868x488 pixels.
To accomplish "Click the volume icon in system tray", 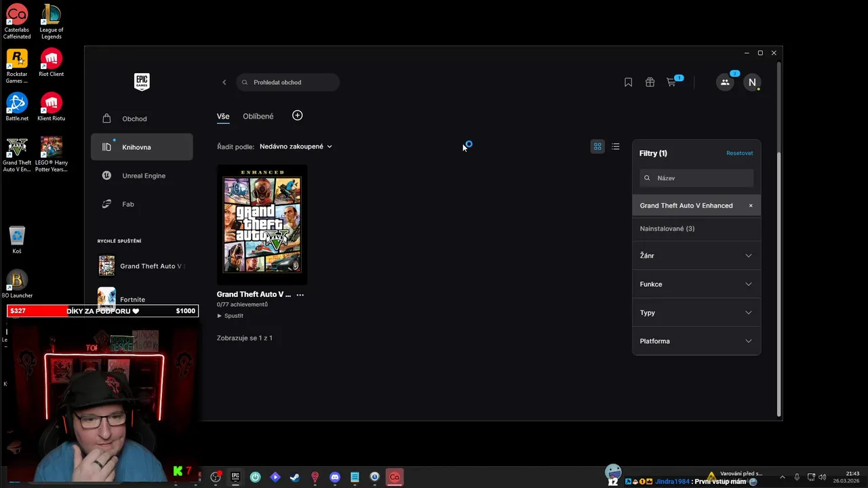I will point(823,477).
